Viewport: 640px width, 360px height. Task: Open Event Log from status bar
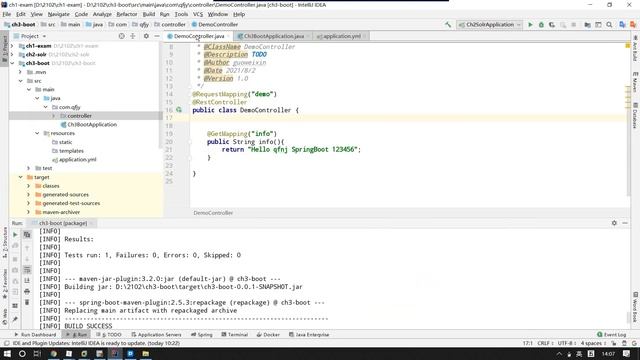pyautogui.click(x=611, y=334)
